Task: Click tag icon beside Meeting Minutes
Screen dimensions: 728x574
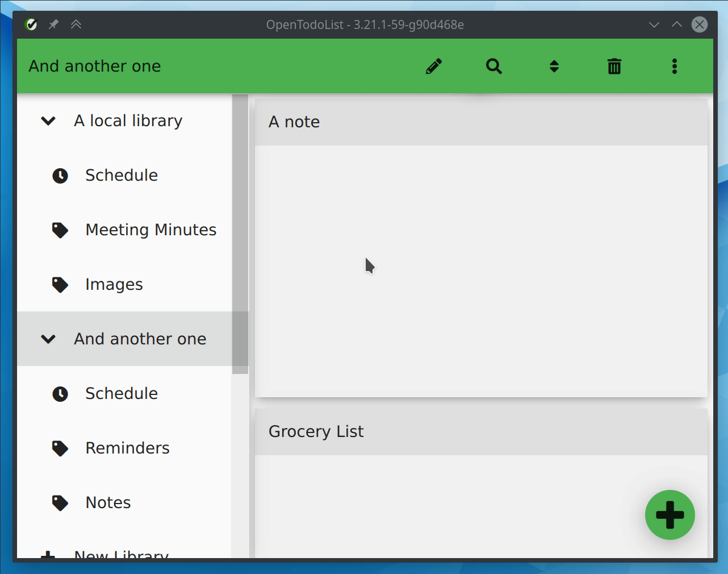Action: (60, 230)
